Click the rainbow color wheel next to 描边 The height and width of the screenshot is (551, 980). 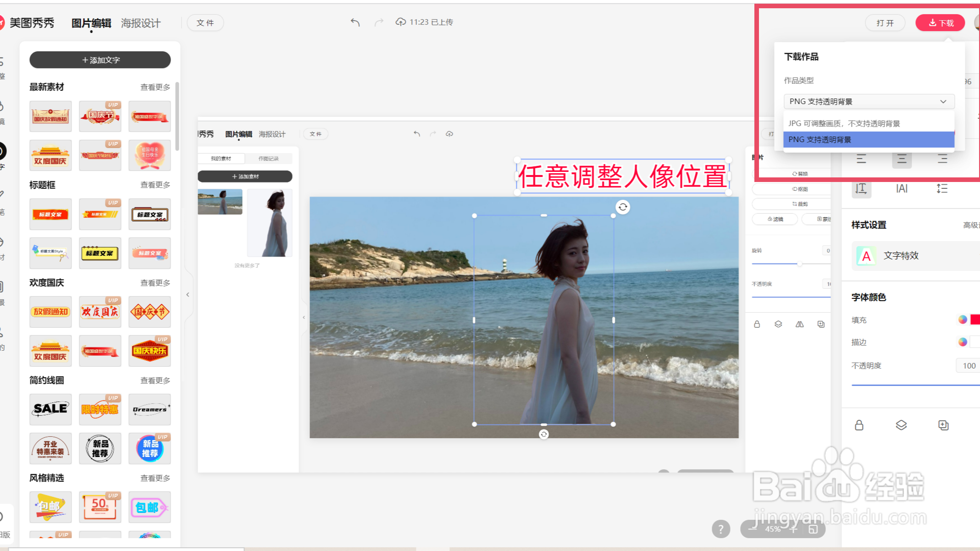963,342
